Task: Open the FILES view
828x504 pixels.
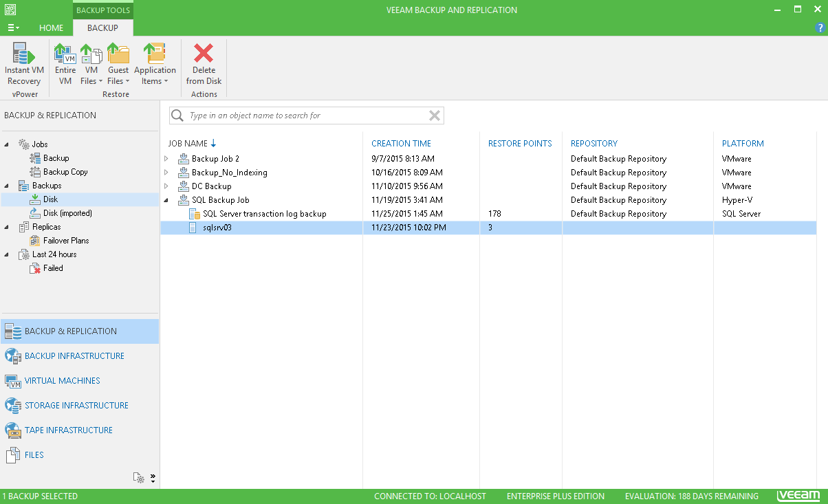Action: 80,455
